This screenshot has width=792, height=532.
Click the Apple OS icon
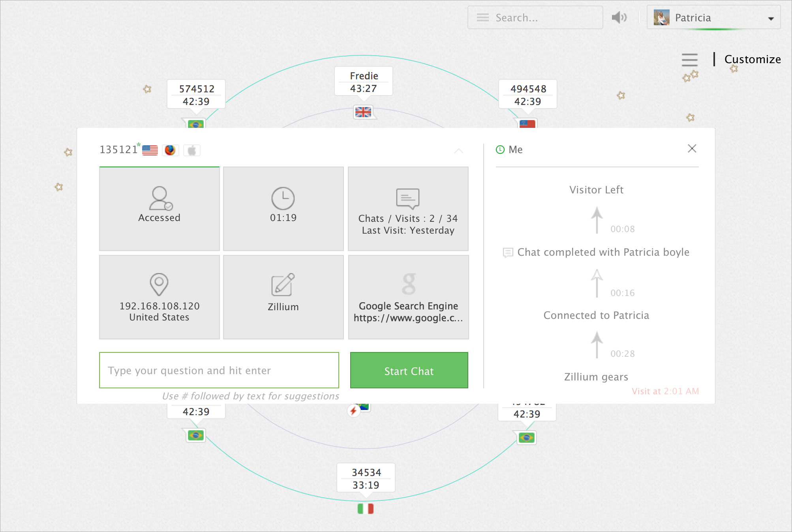pyautogui.click(x=192, y=150)
